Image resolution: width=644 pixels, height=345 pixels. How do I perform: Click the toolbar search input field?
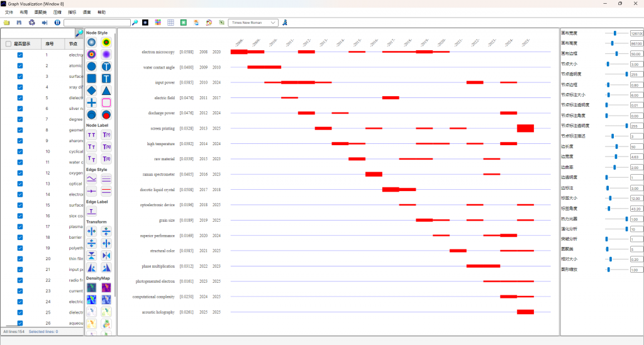[97, 23]
